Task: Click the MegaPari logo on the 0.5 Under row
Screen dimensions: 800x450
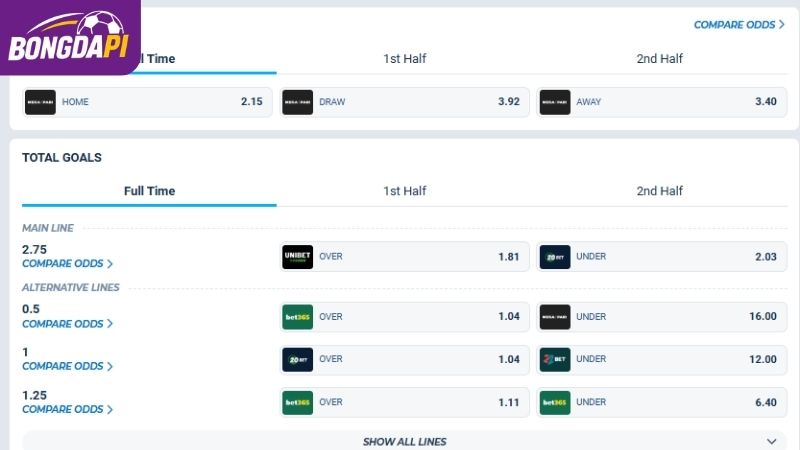Action: tap(555, 317)
